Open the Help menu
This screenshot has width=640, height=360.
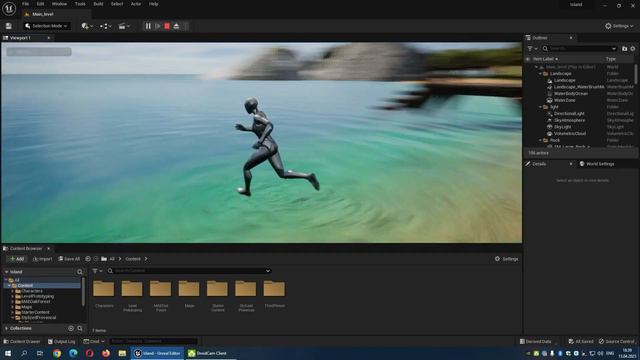pyautogui.click(x=153, y=4)
